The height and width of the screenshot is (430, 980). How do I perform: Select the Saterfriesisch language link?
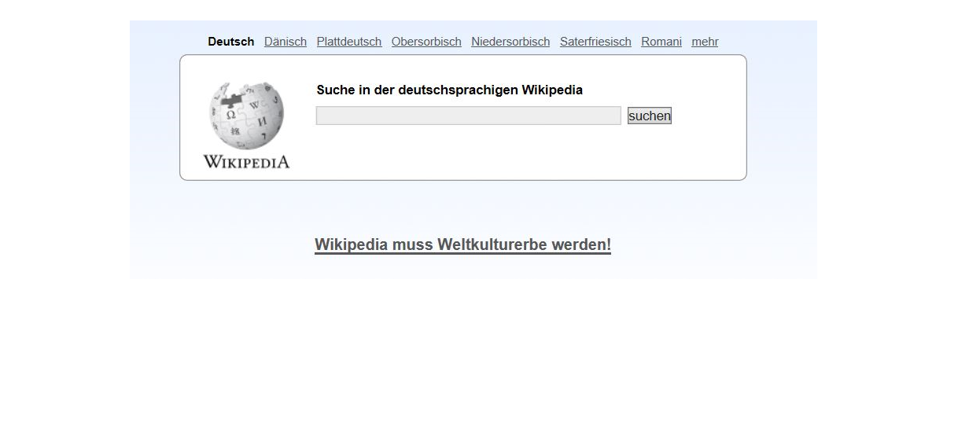(595, 42)
